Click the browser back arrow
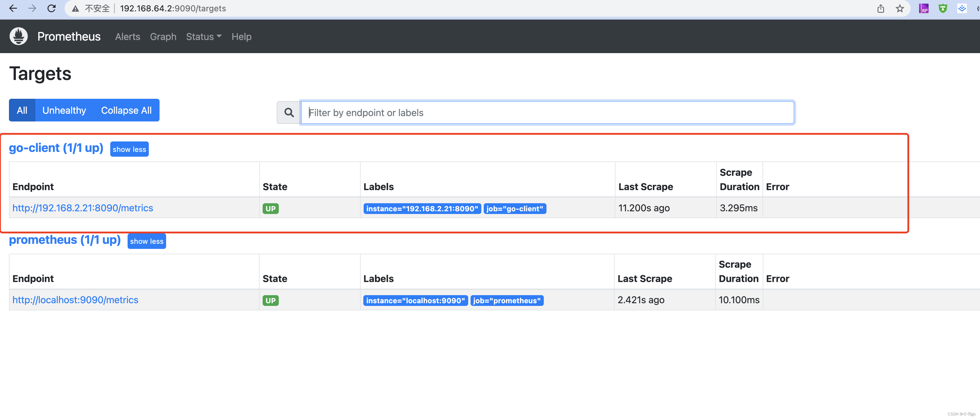 (x=13, y=8)
